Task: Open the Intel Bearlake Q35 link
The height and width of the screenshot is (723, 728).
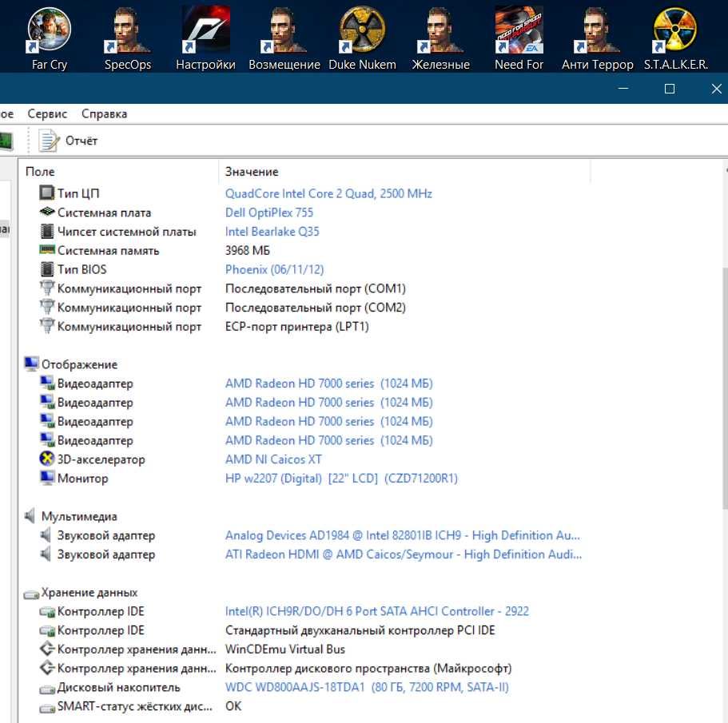Action: point(272,232)
